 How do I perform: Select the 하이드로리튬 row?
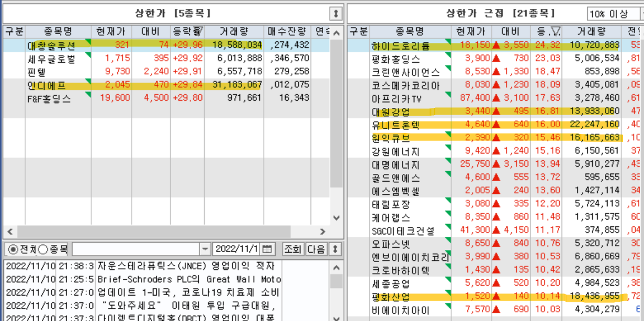[495, 46]
